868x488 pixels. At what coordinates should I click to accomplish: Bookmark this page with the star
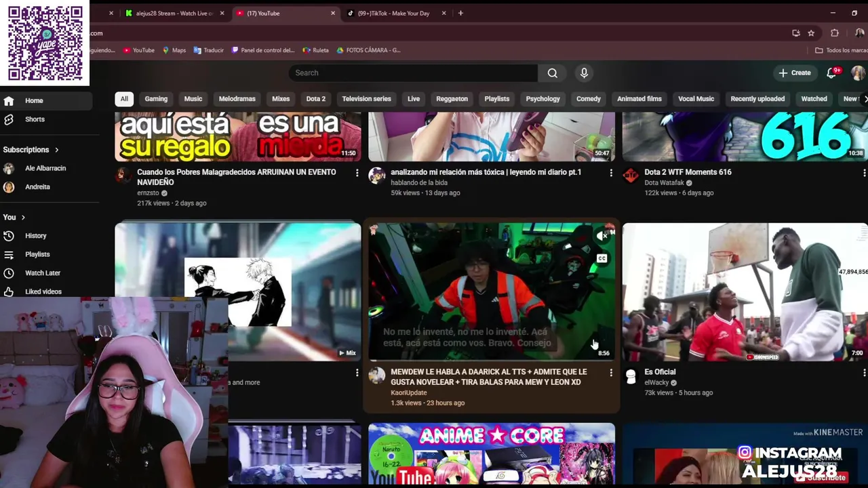click(x=811, y=33)
